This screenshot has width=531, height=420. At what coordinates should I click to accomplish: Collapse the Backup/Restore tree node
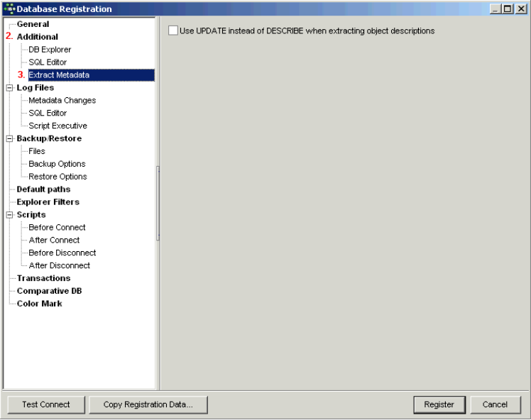coord(9,139)
